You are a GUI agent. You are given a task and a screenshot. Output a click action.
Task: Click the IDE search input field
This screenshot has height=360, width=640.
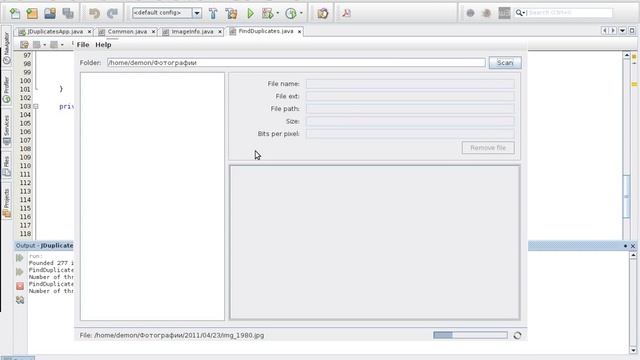pyautogui.click(x=569, y=13)
